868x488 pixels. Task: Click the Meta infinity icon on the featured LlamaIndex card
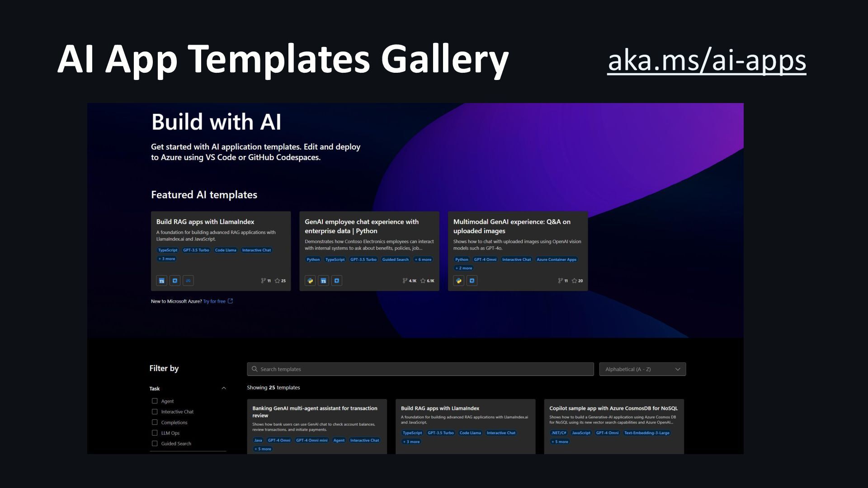coord(188,281)
